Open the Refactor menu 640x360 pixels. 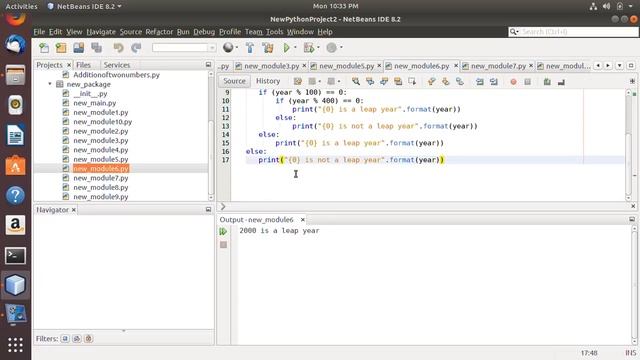tap(159, 31)
